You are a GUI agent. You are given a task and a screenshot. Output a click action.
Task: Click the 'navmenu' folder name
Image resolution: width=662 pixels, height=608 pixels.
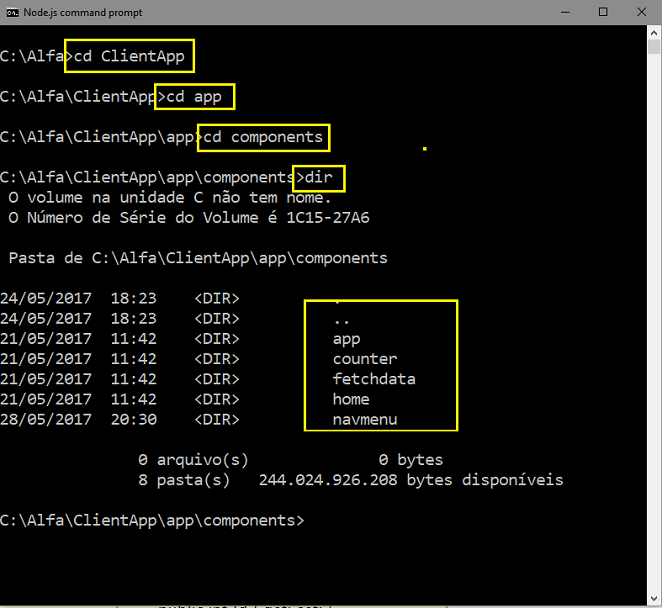tap(365, 420)
